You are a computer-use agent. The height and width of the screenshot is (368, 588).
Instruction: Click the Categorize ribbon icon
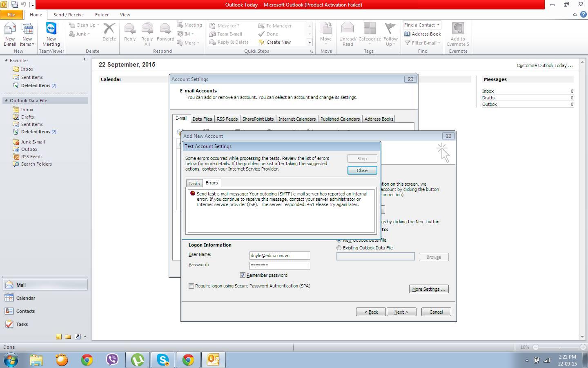pos(370,34)
